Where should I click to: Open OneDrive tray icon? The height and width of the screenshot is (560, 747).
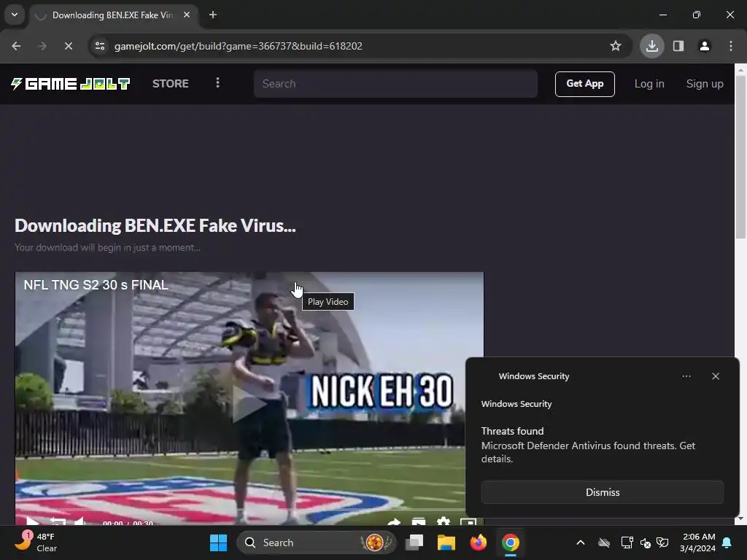604,542
